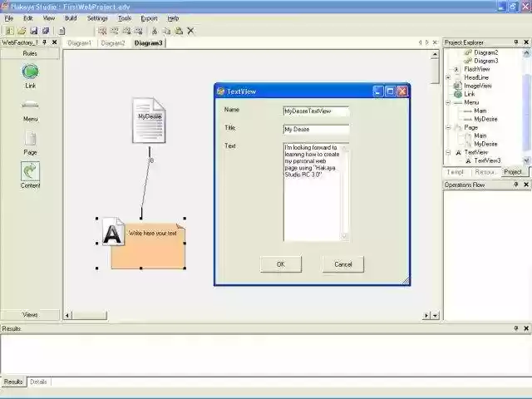The image size is (532, 399).
Task: Click the Delete X toolbar icon
Action: point(190,31)
